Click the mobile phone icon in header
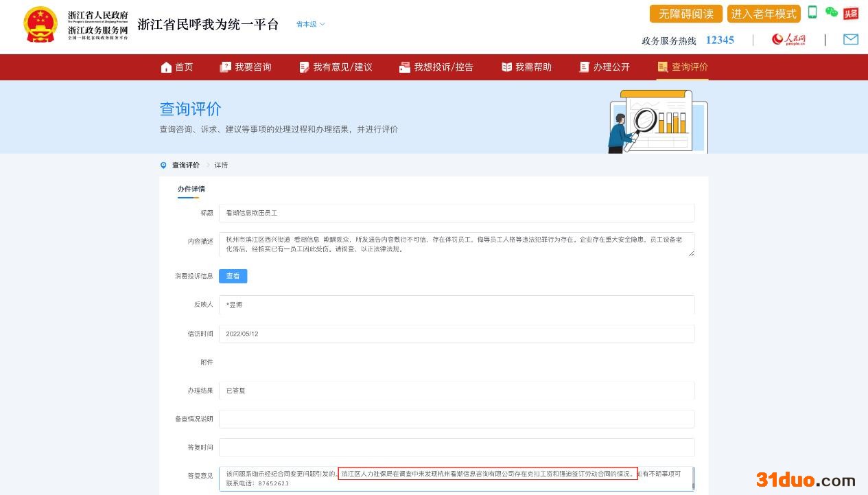The width and height of the screenshot is (868, 495). [812, 12]
